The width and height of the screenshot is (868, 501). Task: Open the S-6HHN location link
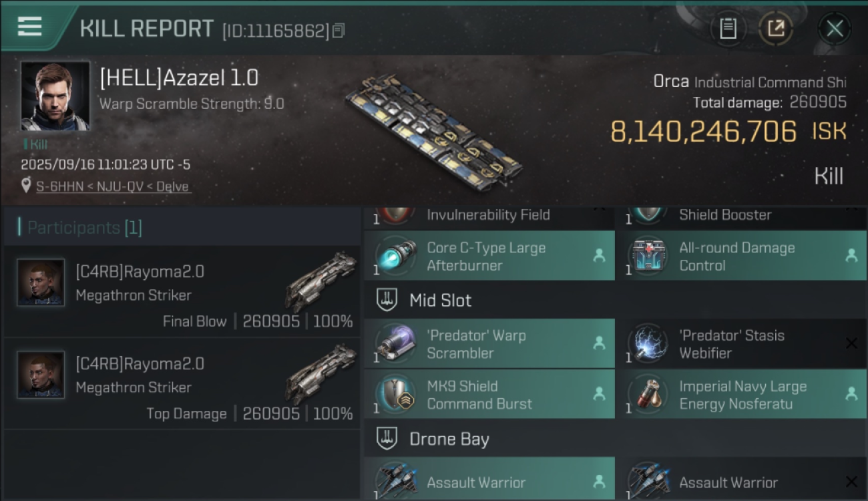click(114, 186)
